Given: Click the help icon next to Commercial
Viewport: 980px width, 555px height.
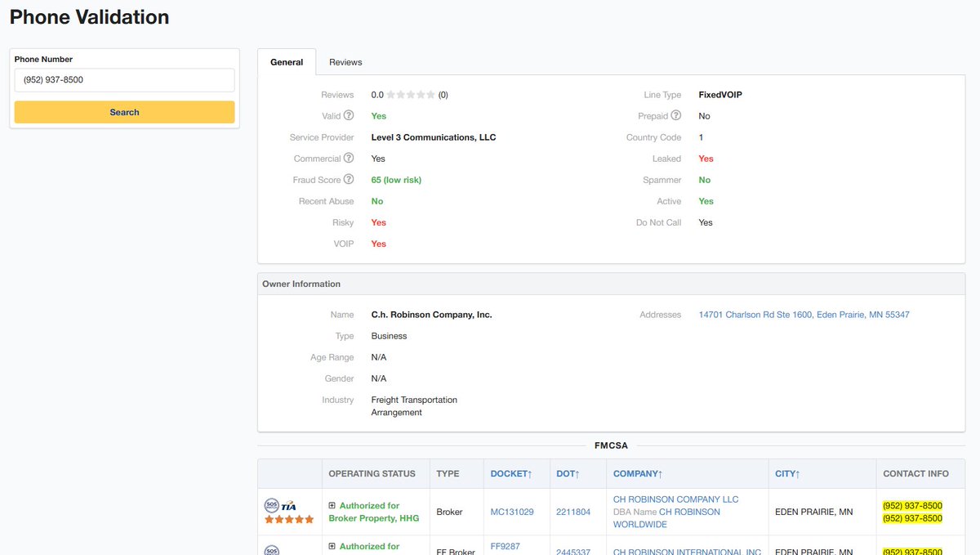Looking at the screenshot, I should point(349,159).
